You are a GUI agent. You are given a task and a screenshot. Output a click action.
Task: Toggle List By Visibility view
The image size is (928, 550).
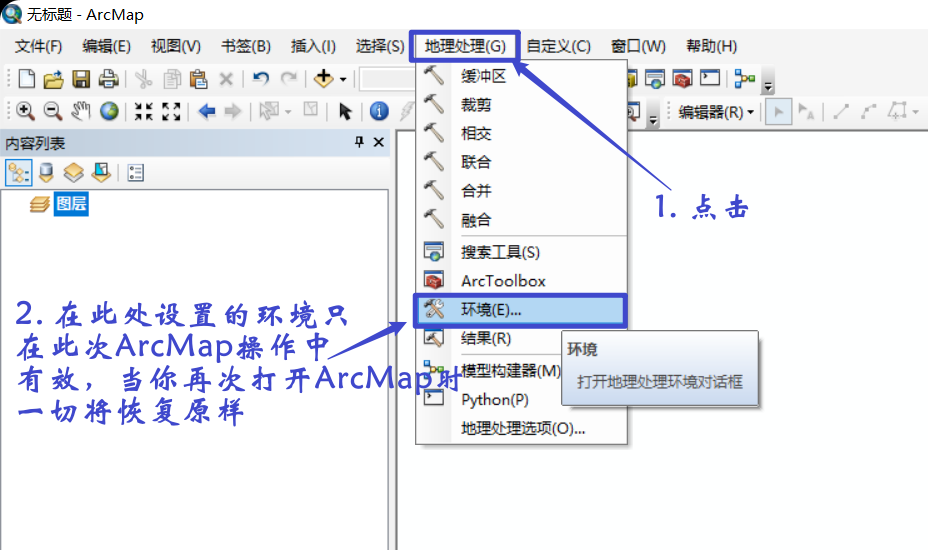click(73, 173)
